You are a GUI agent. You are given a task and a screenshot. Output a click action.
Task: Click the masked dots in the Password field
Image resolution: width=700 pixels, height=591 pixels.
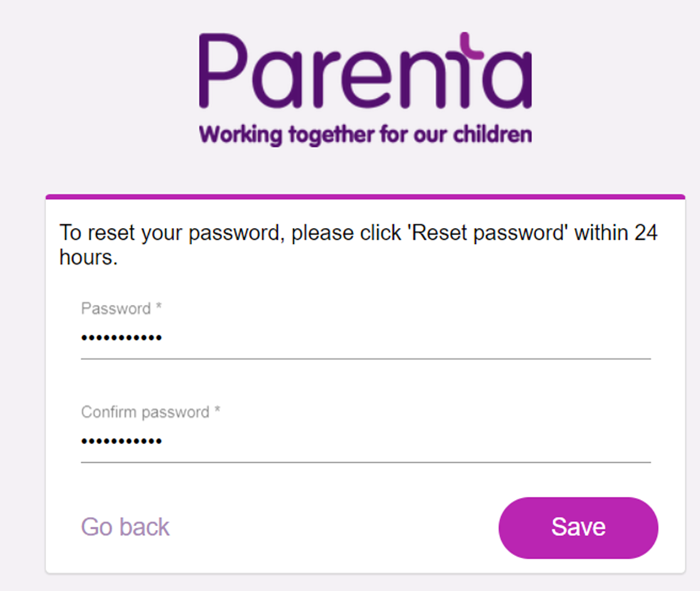click(x=121, y=338)
